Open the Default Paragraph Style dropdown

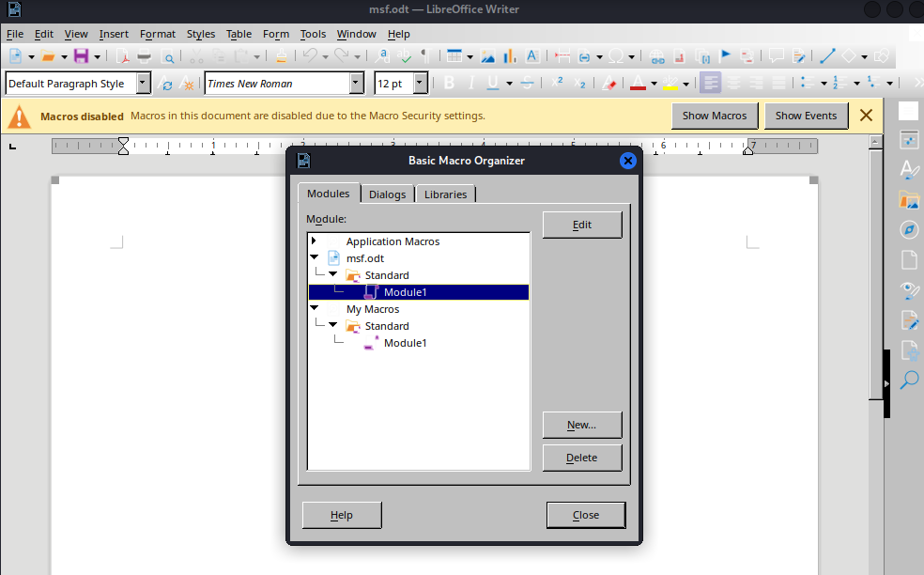143,84
